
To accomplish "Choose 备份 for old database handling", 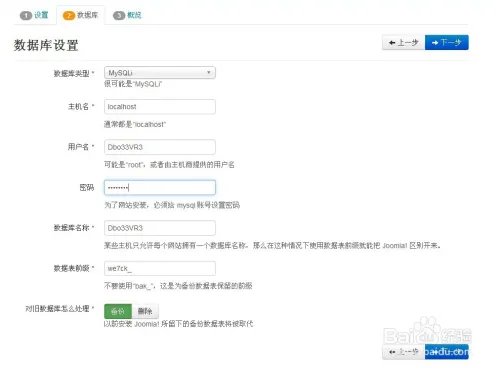I will tap(118, 311).
